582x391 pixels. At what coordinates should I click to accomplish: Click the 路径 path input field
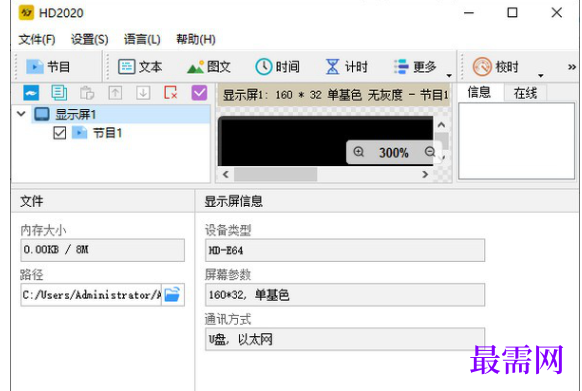click(91, 295)
